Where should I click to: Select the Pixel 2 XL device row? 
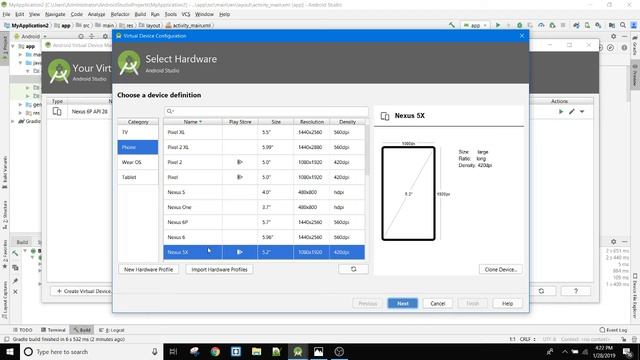click(x=264, y=147)
